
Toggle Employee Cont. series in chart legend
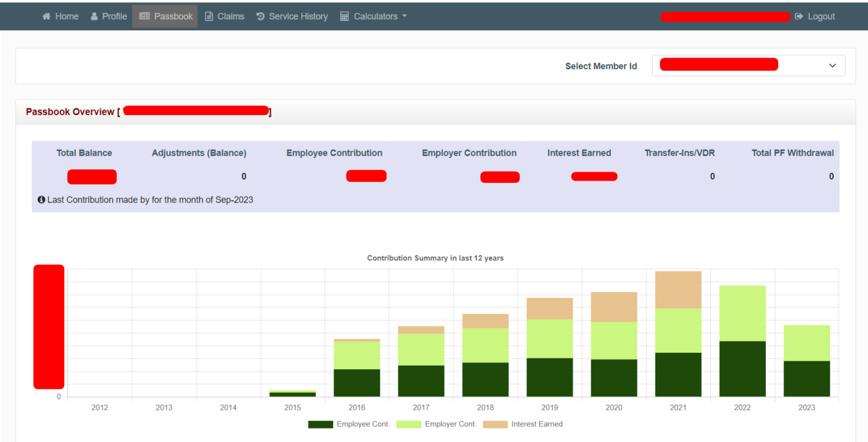click(x=363, y=424)
